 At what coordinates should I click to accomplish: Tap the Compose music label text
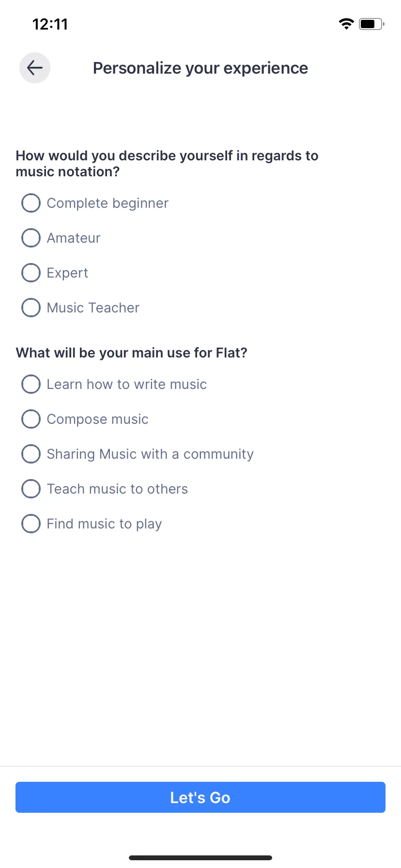pos(97,419)
